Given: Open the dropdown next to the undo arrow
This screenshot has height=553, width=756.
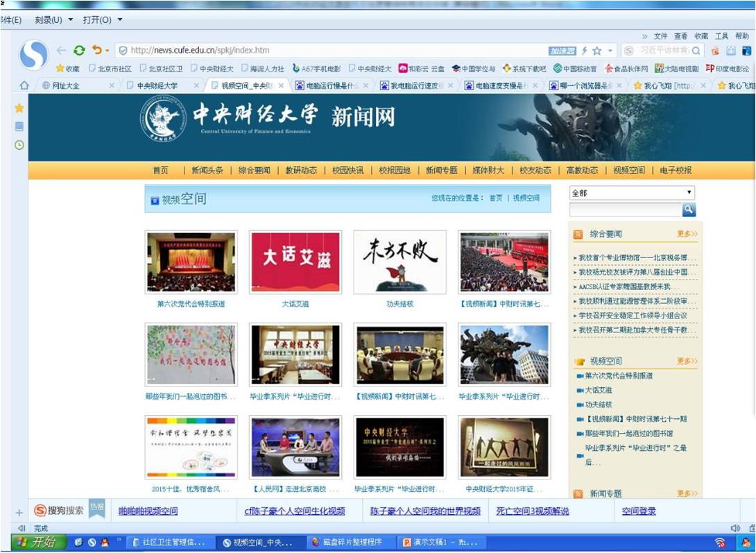Looking at the screenshot, I should 107,50.
